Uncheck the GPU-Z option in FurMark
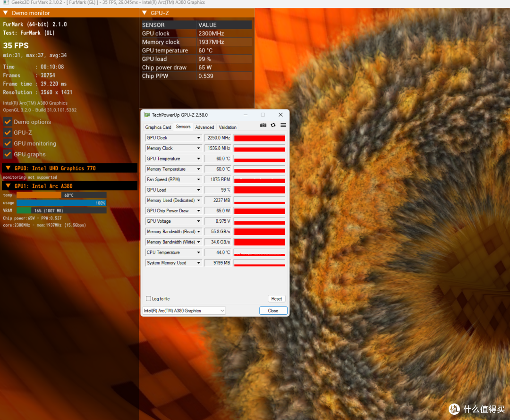 (8, 133)
